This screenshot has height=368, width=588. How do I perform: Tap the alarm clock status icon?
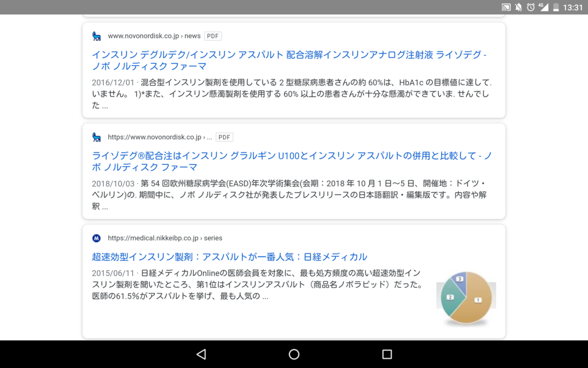coord(531,7)
